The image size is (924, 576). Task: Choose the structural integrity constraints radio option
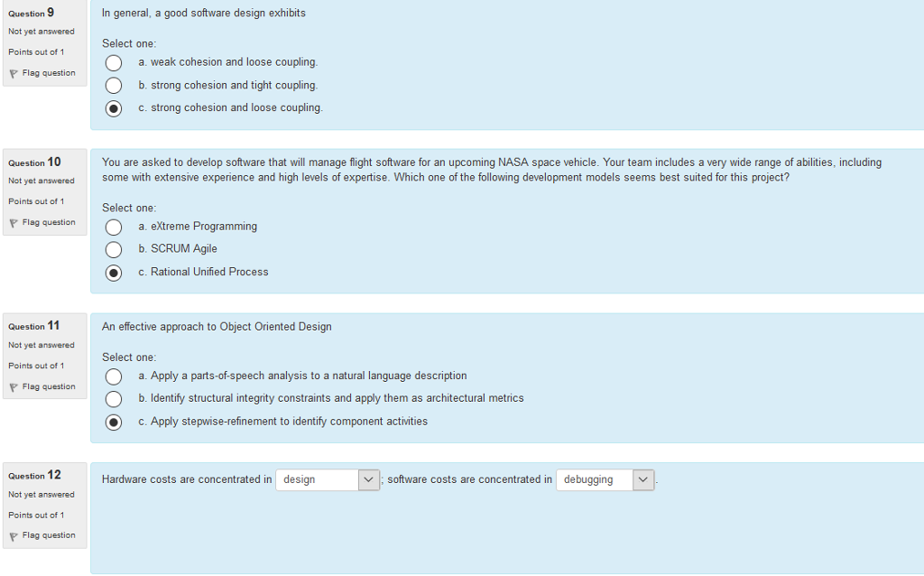click(113, 399)
